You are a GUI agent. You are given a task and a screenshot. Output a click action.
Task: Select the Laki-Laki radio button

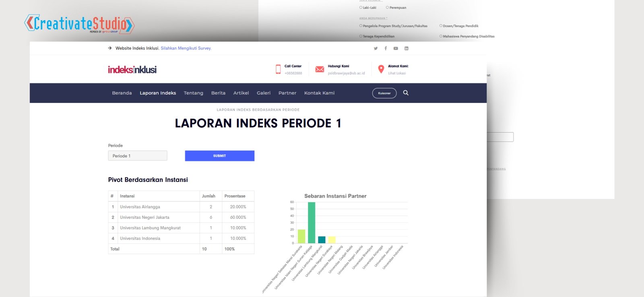pos(361,8)
